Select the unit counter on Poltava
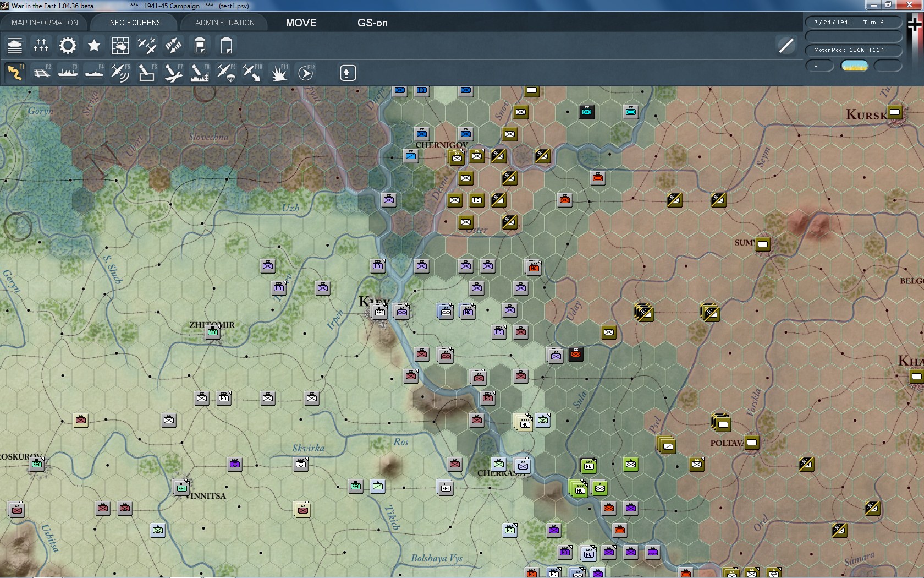This screenshot has width=924, height=578. click(x=752, y=442)
